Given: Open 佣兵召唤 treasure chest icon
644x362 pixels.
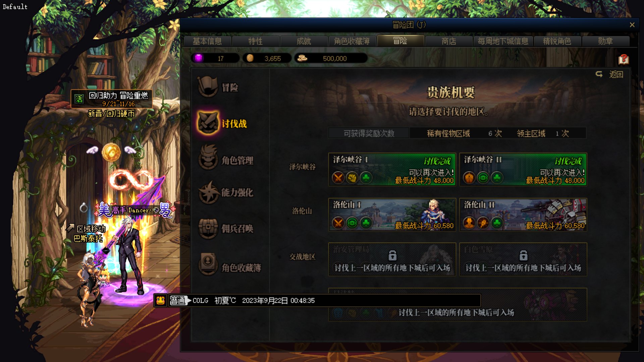Looking at the screenshot, I should 208,229.
